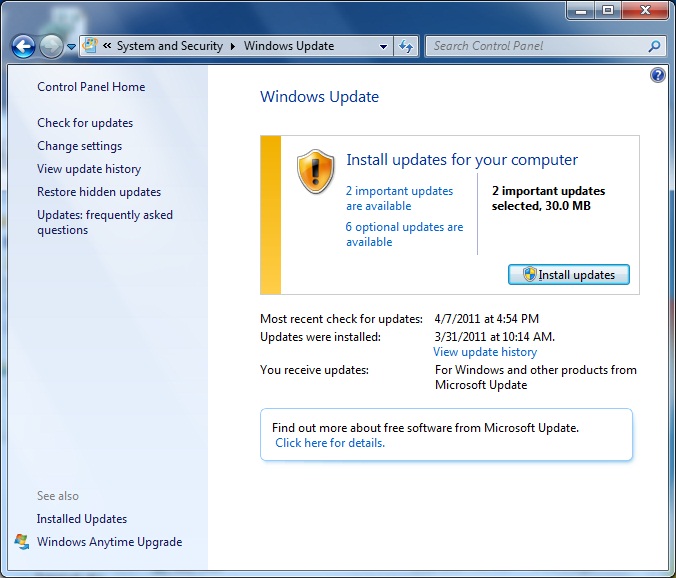View the 2 important updates available
The image size is (676, 578).
pyautogui.click(x=399, y=198)
